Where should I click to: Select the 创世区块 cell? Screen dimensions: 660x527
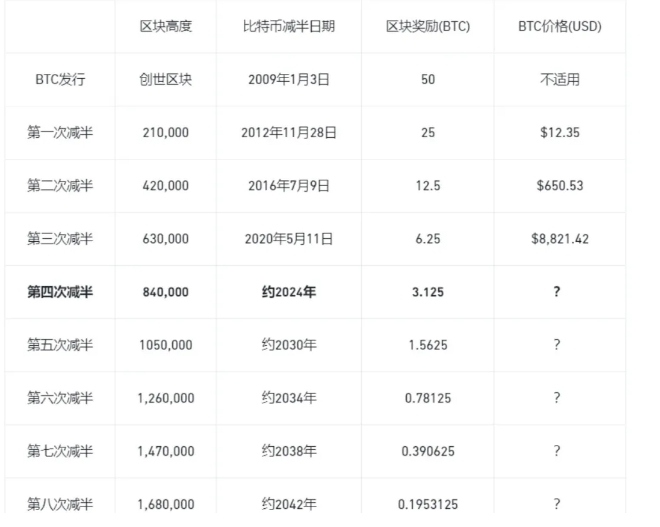[166, 80]
